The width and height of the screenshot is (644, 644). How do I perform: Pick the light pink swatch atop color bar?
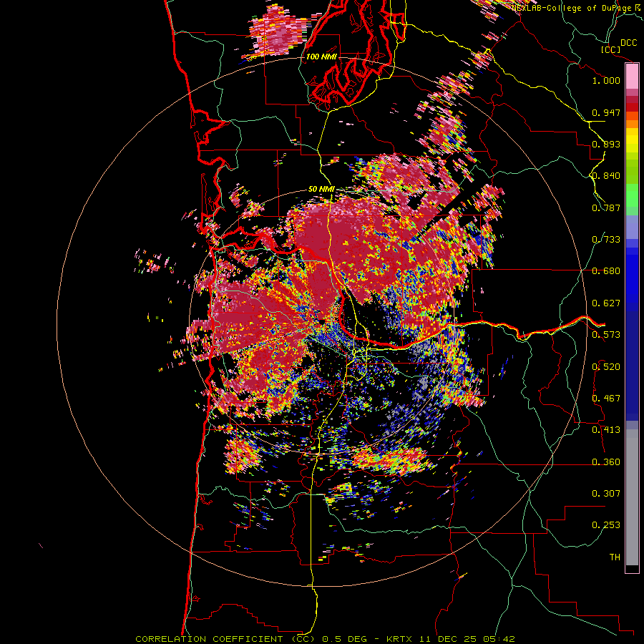pos(632,77)
